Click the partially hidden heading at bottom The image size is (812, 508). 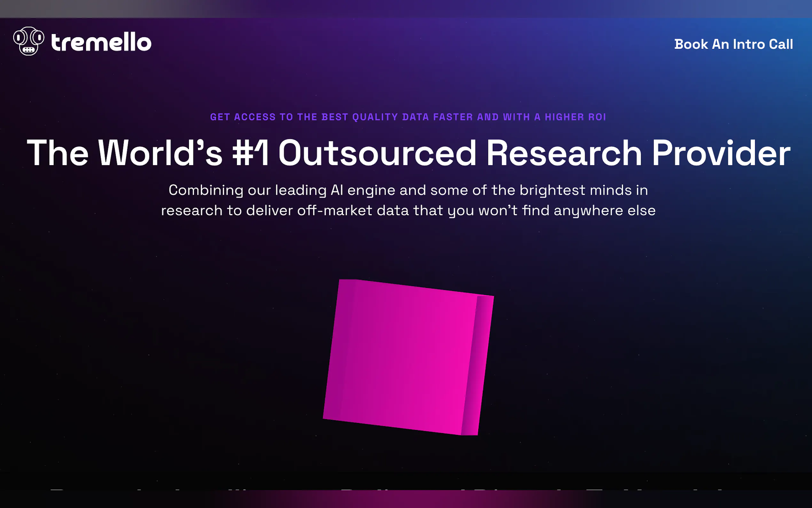386,489
